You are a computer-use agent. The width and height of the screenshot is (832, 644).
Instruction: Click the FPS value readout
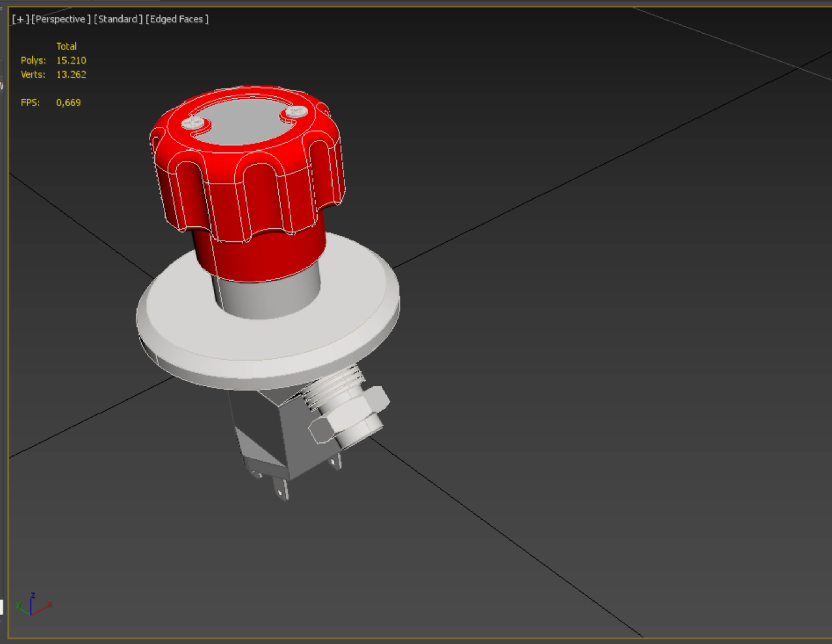point(69,103)
